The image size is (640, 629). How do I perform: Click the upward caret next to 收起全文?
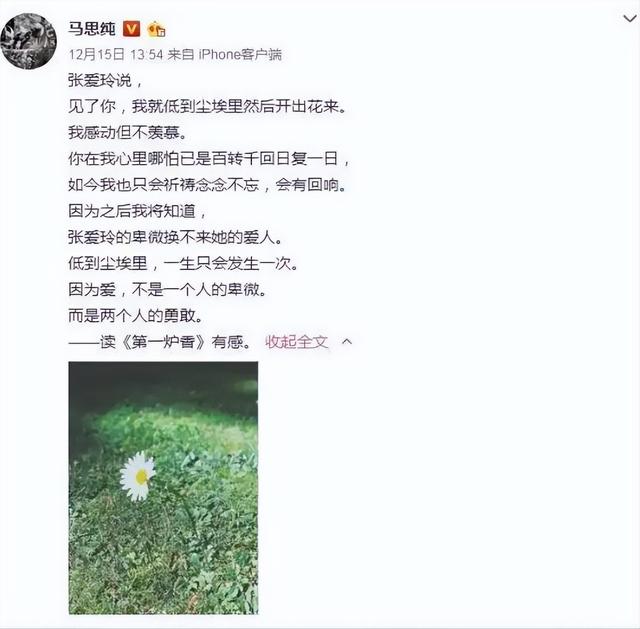tap(347, 341)
